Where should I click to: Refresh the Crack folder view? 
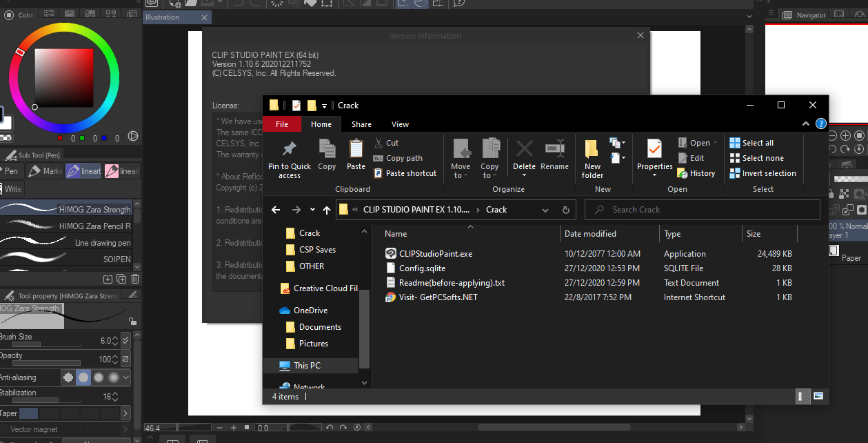565,210
